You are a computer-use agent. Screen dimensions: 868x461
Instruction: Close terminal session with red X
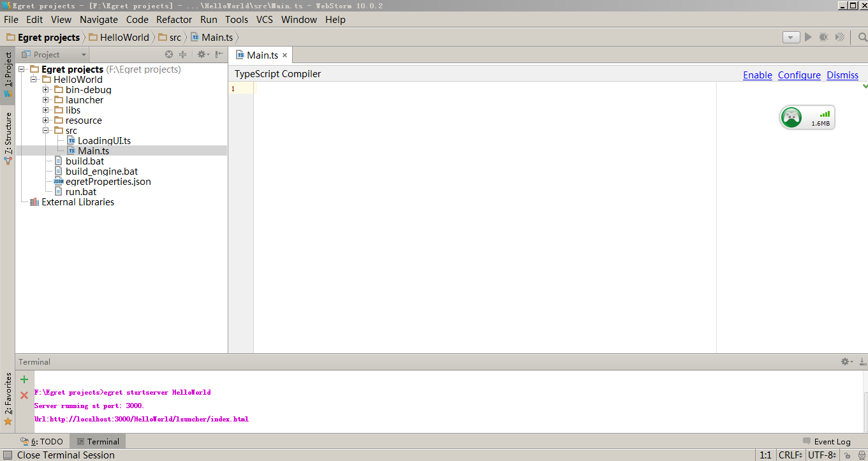(24, 395)
